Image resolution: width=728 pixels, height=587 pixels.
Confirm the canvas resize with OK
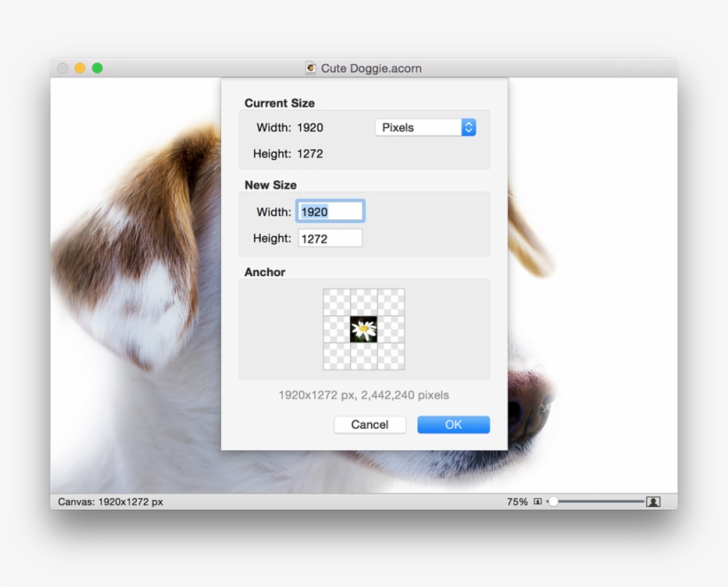point(453,424)
